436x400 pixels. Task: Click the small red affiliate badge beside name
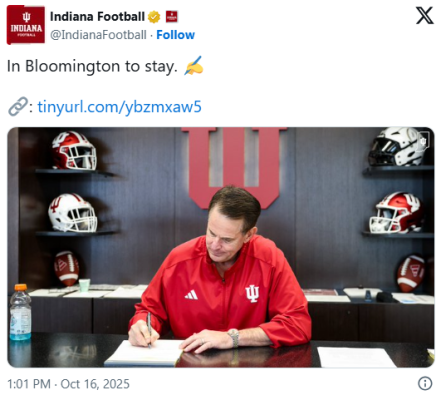(x=172, y=16)
